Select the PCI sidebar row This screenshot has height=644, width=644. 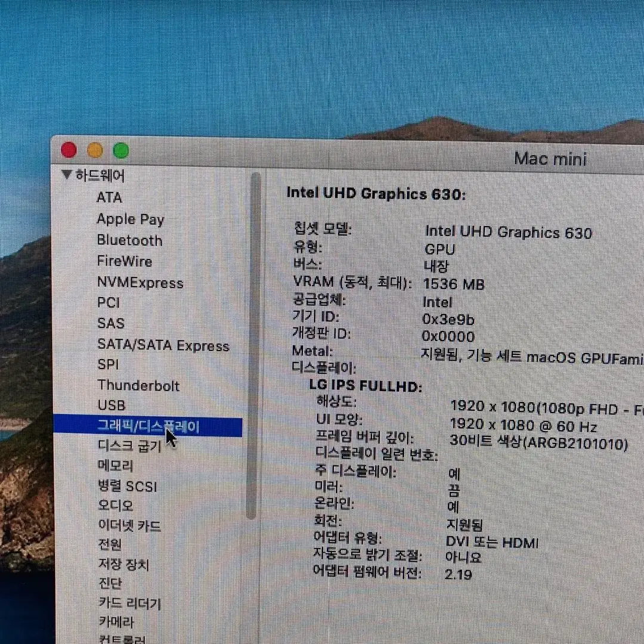[x=109, y=303]
